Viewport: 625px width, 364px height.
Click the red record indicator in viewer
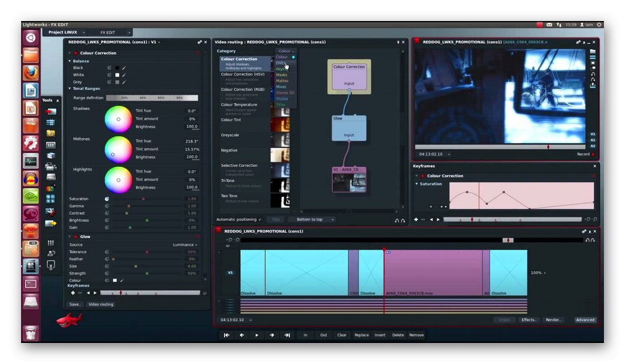tap(593, 154)
